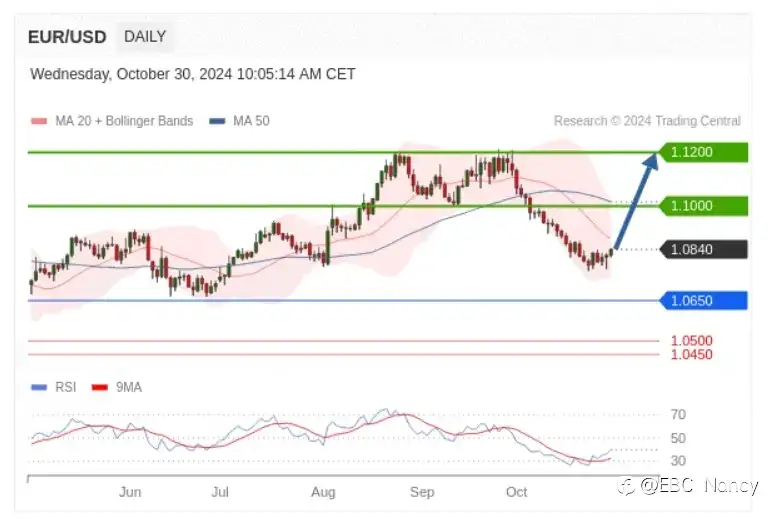Click the RSI 70 level label

[x=678, y=415]
